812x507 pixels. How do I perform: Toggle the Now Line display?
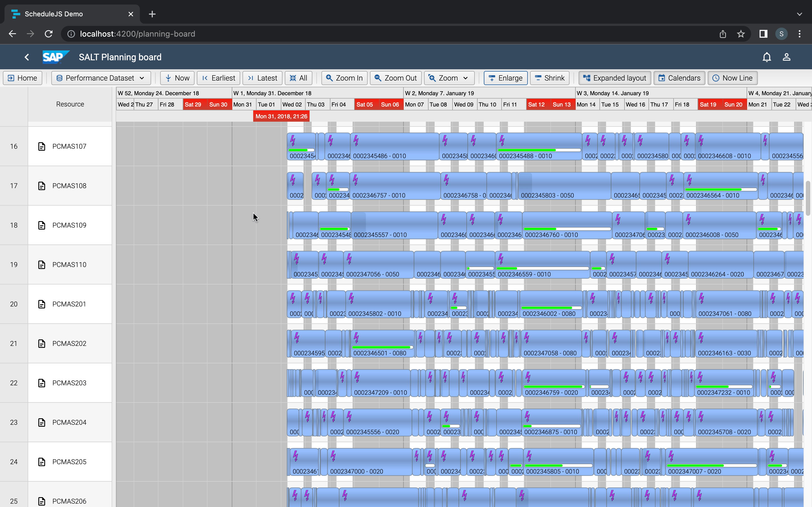click(732, 78)
